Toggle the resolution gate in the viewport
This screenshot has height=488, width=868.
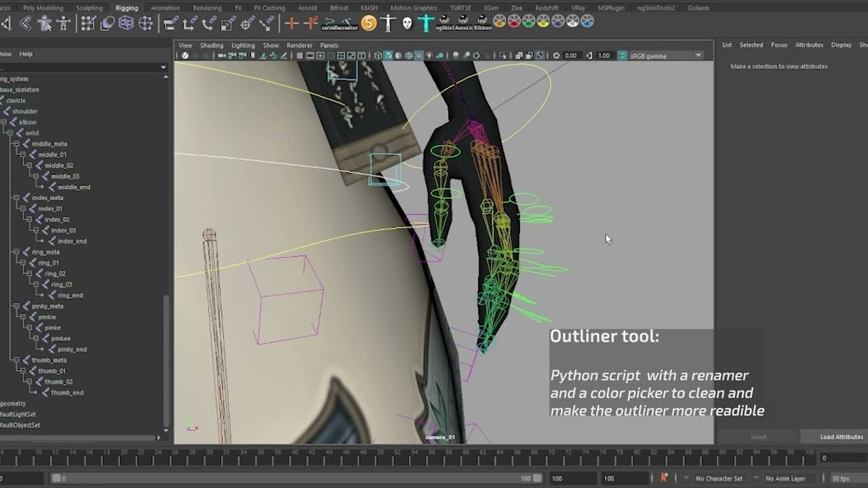coord(320,56)
